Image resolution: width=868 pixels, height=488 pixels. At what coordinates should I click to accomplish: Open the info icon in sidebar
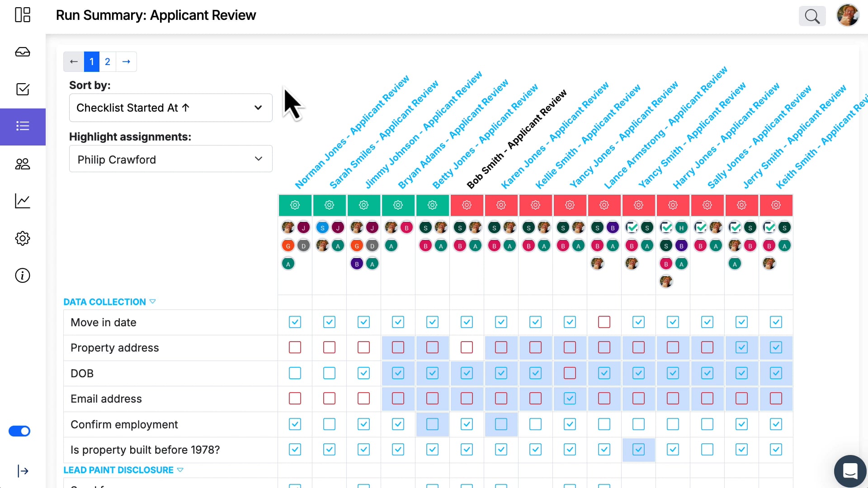pos(23,275)
